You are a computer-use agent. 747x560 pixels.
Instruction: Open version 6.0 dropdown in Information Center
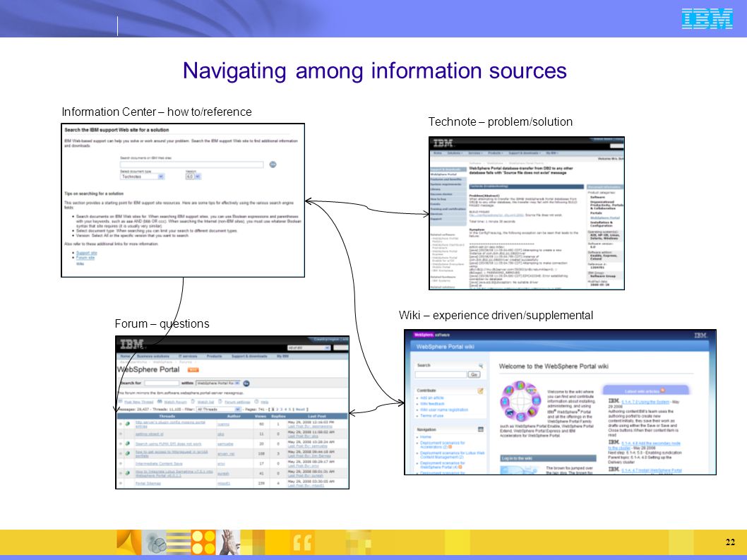[x=193, y=177]
